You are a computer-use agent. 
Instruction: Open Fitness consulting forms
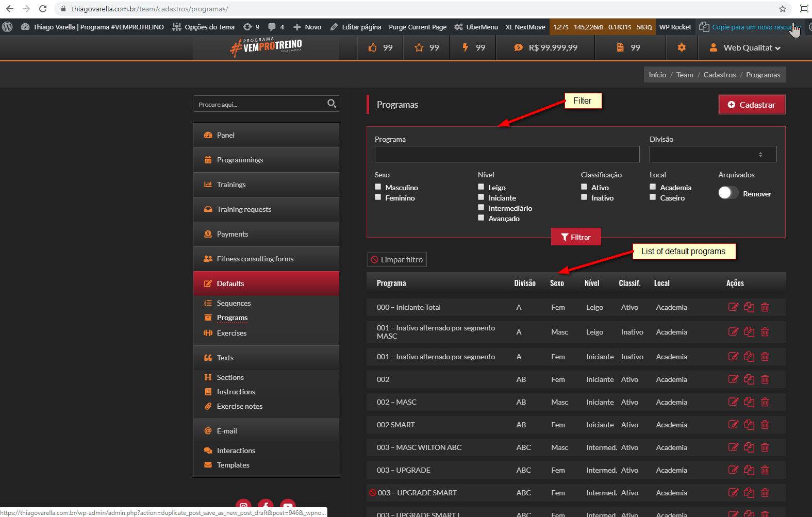click(266, 259)
